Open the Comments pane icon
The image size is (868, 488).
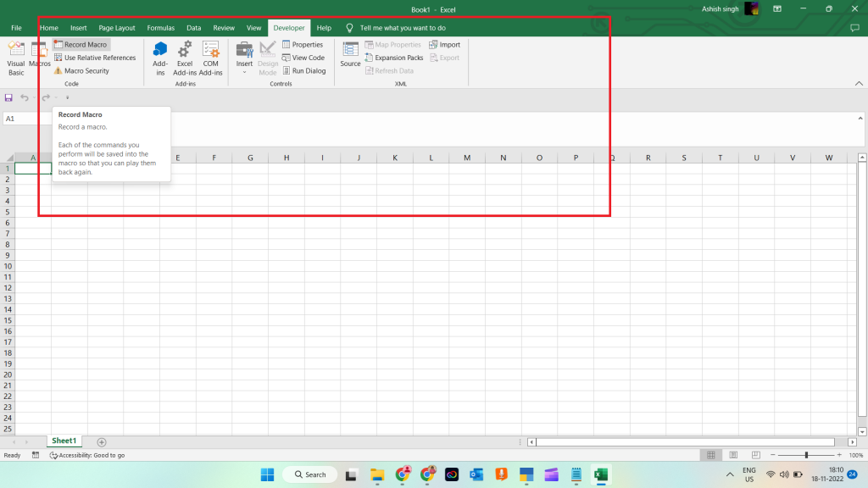click(x=854, y=28)
